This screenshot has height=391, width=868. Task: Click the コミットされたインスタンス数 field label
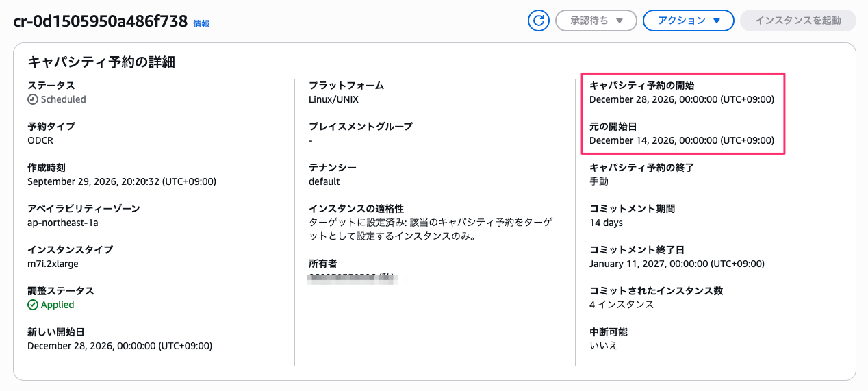click(656, 291)
